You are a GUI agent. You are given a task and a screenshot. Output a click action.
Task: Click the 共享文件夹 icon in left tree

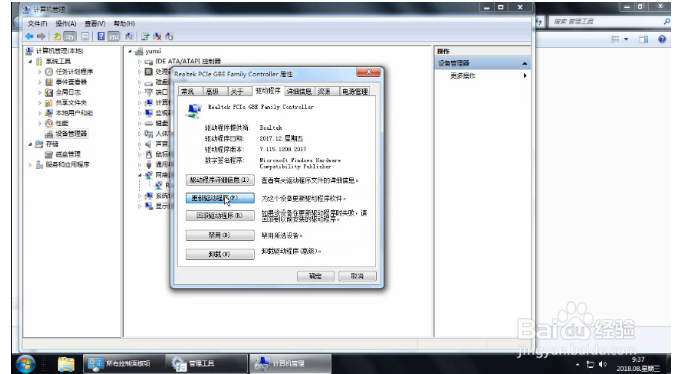49,102
